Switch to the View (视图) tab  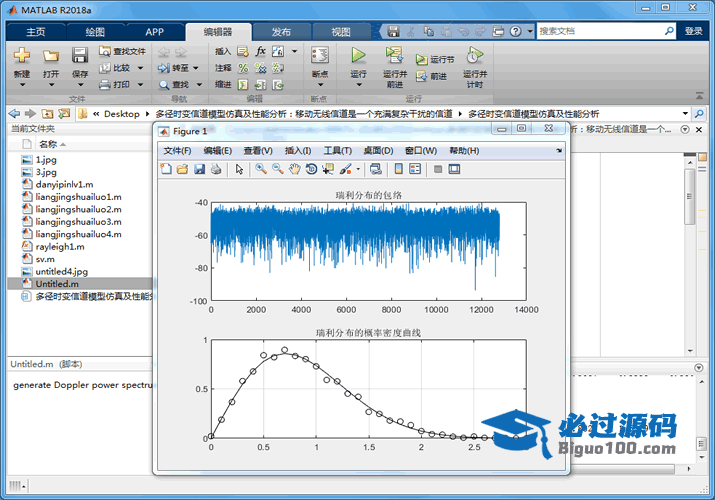[x=341, y=31]
